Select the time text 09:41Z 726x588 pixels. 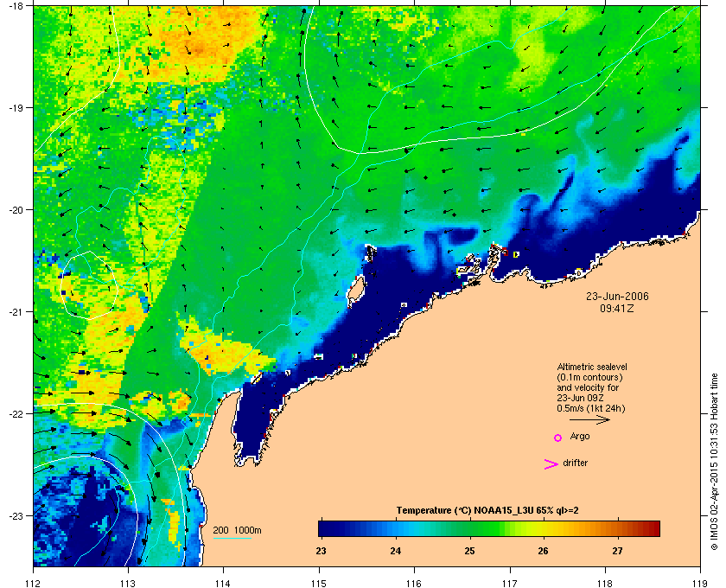tap(617, 308)
